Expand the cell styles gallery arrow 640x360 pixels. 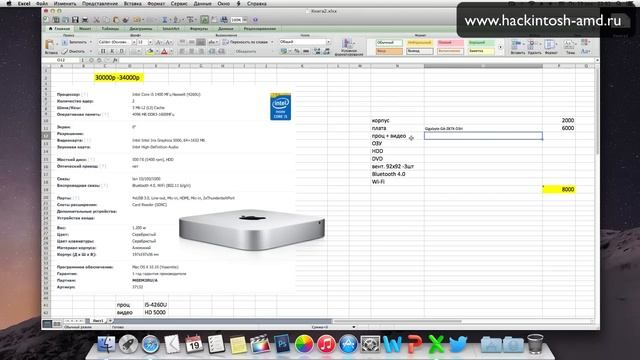500,47
